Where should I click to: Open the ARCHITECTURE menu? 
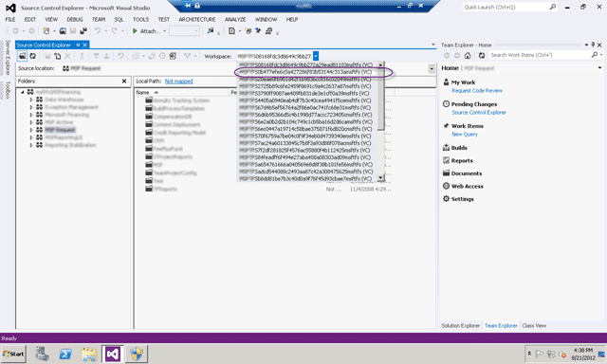click(x=197, y=19)
